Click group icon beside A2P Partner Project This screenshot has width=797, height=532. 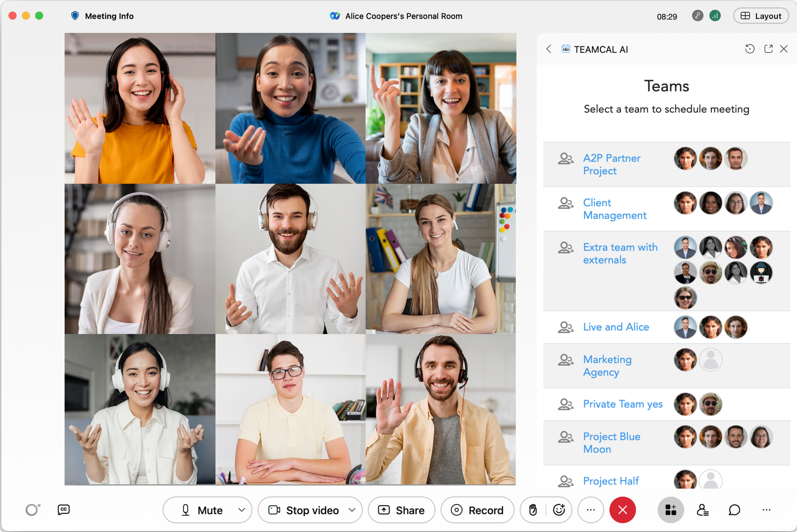point(565,158)
